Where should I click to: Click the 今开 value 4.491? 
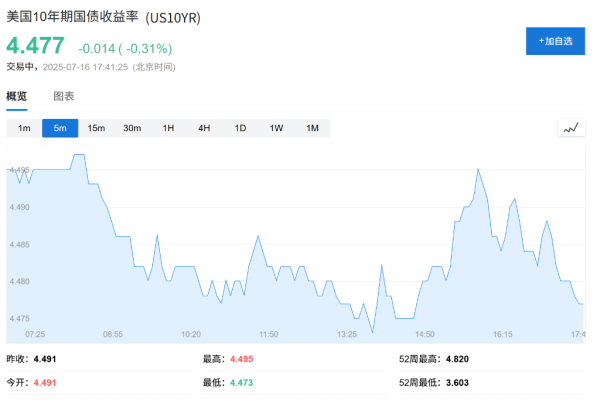point(45,383)
